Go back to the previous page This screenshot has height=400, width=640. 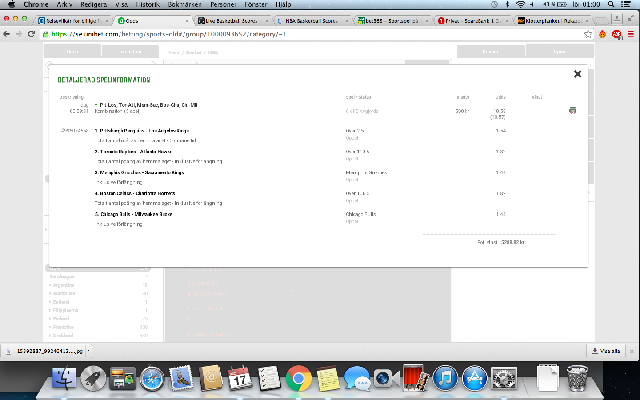coord(7,34)
